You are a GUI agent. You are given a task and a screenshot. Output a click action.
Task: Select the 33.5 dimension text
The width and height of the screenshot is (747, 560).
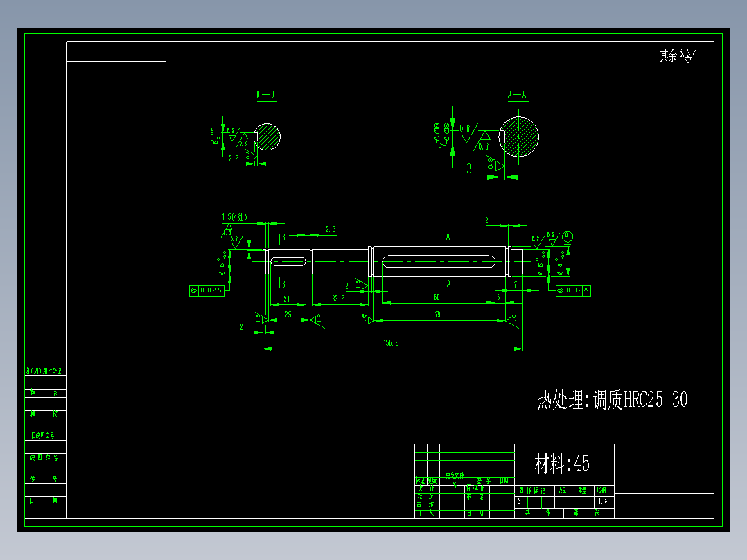pyautogui.click(x=338, y=298)
